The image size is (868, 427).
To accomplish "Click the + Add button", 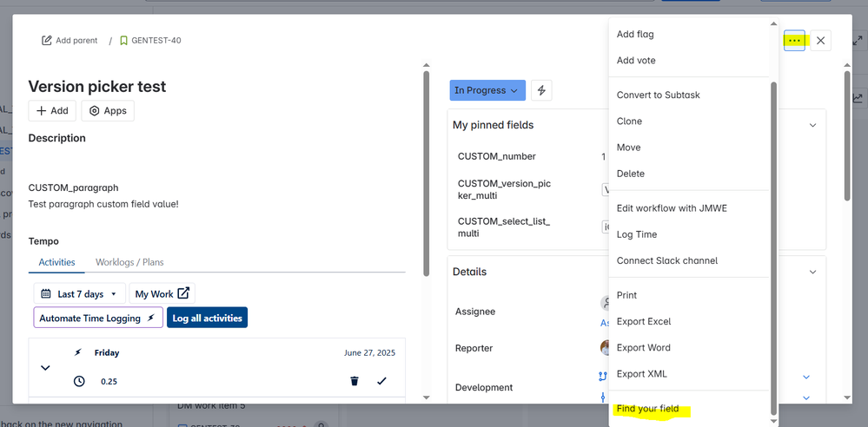I will pos(52,110).
